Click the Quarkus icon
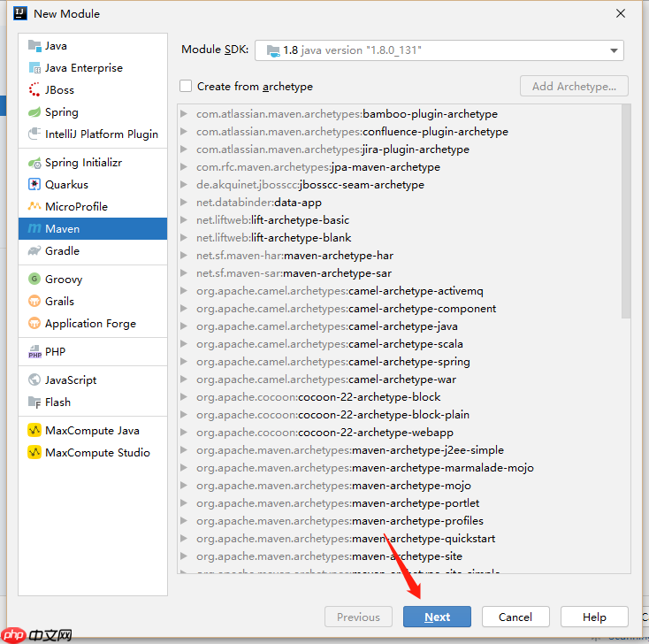This screenshot has width=649, height=644. point(34,184)
